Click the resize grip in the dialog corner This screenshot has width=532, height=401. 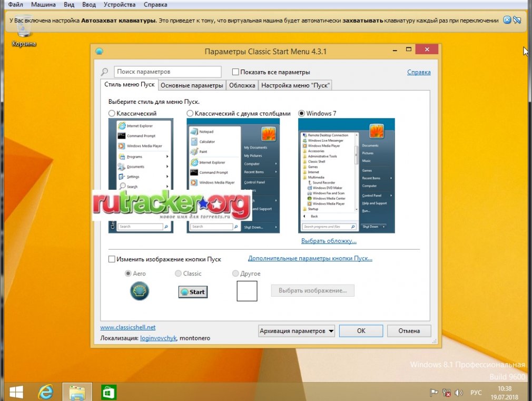434,341
